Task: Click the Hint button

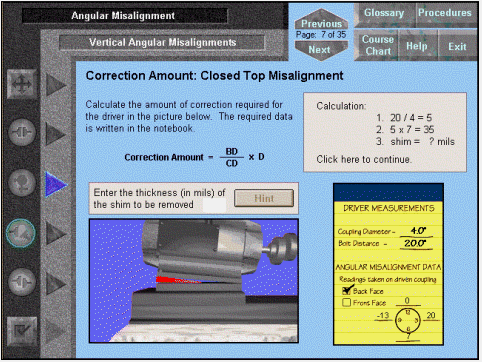Action: point(264,198)
